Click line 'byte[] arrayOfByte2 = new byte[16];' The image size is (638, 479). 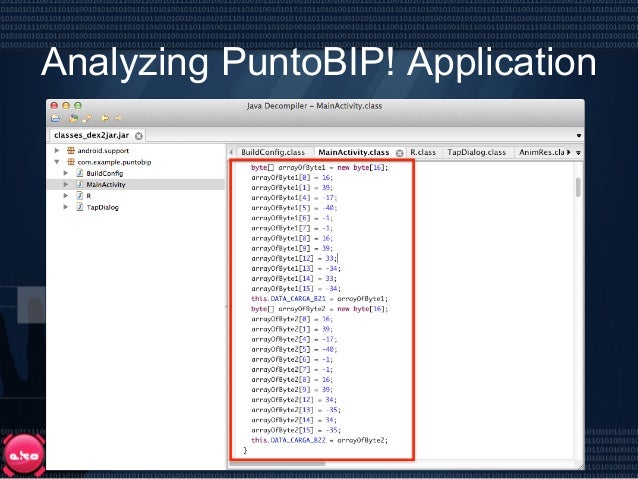319,309
